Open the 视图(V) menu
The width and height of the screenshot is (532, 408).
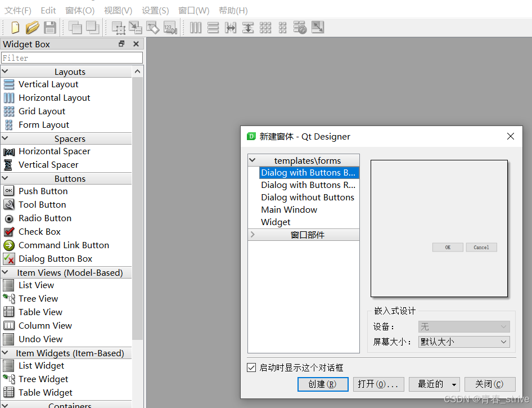(118, 11)
